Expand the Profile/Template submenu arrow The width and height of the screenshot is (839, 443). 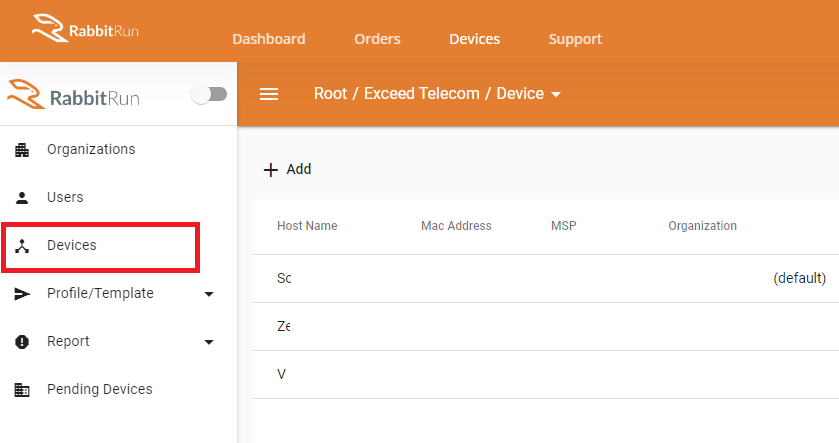click(209, 294)
